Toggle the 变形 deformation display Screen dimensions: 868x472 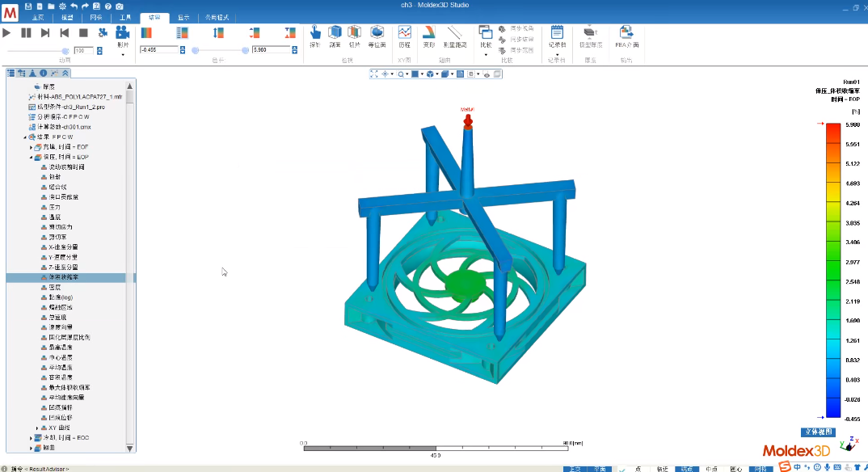[429, 36]
